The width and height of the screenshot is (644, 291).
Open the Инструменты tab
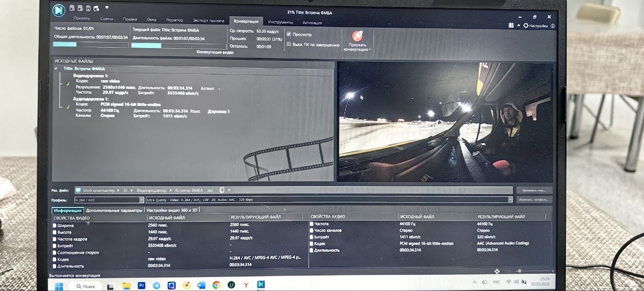(x=281, y=22)
